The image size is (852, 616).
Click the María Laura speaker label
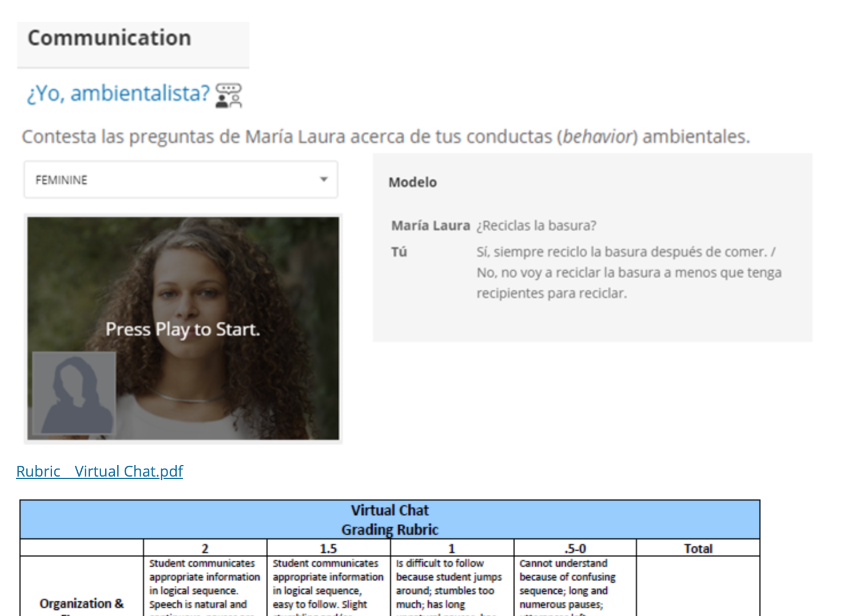pos(430,226)
